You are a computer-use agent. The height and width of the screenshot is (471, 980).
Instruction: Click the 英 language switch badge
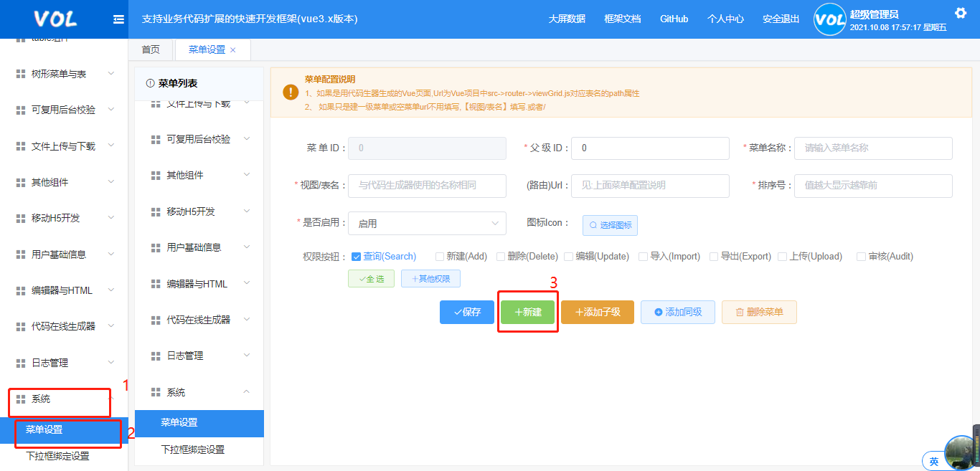933,461
